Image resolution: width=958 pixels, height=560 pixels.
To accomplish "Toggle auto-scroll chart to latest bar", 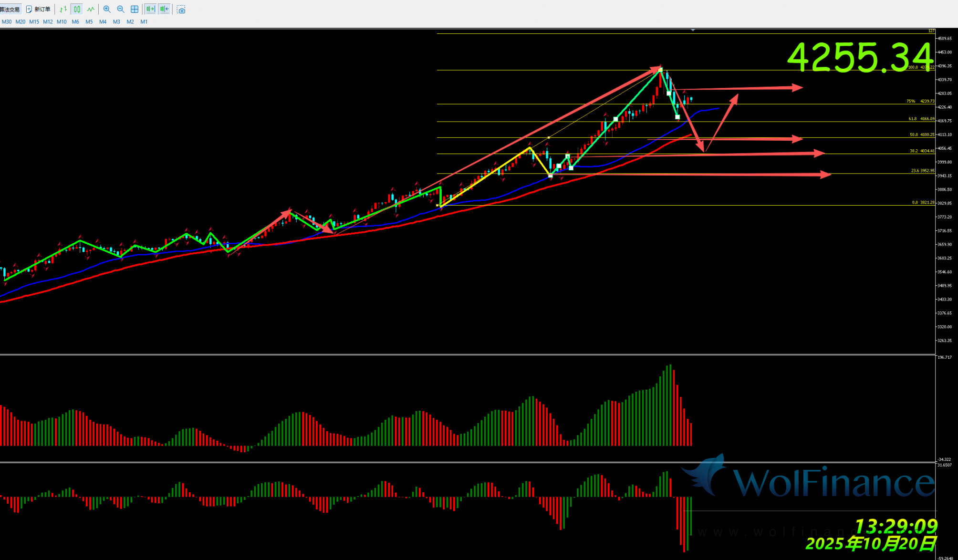I will pos(151,9).
